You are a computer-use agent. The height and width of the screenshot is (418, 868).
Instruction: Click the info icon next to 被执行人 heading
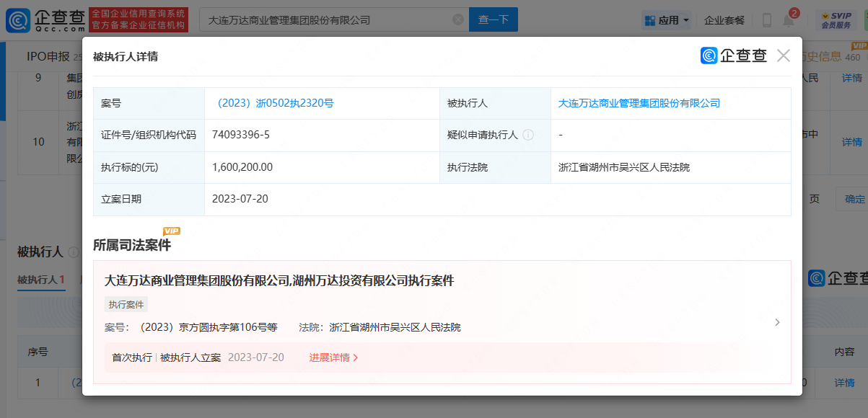pyautogui.click(x=73, y=252)
